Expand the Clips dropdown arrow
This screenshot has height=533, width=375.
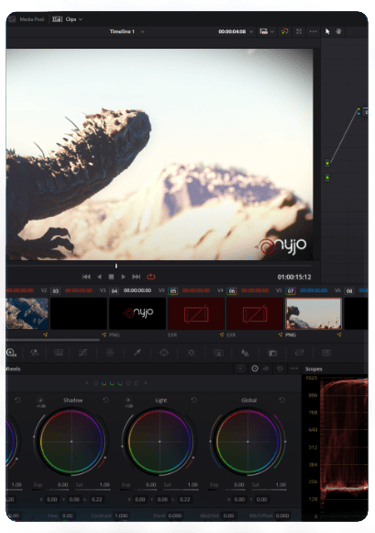(x=81, y=19)
